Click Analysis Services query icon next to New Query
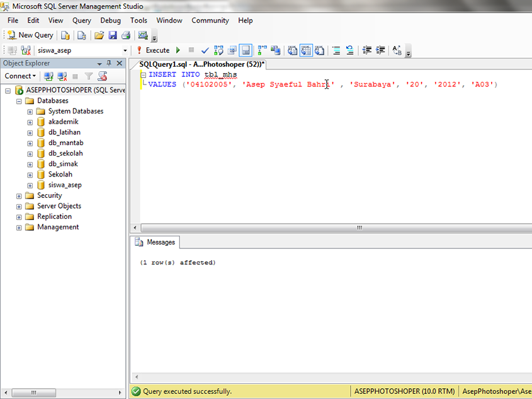Screen dimensions: 532x399 click(x=82, y=35)
